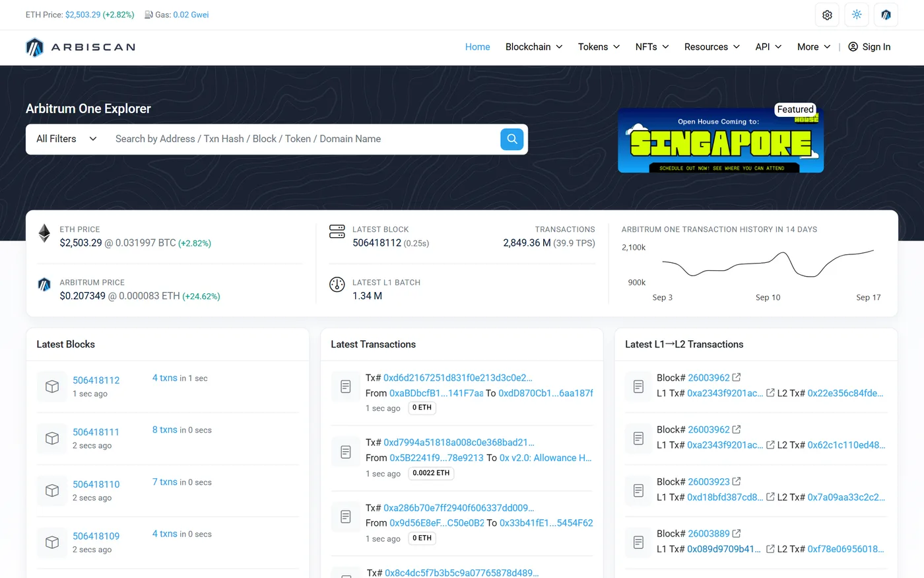Open latest block number 506418112 in stats
This screenshot has width=924, height=578.
coord(377,242)
